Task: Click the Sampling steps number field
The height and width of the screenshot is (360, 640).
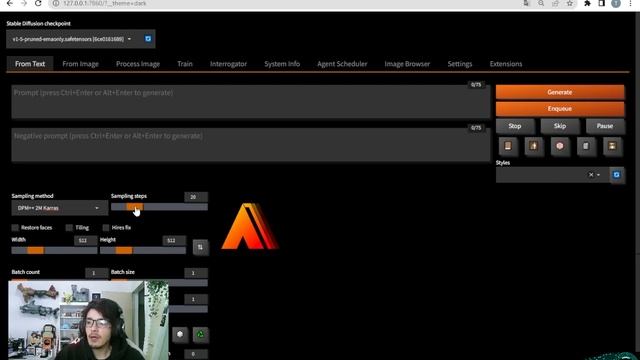Action: 196,197
